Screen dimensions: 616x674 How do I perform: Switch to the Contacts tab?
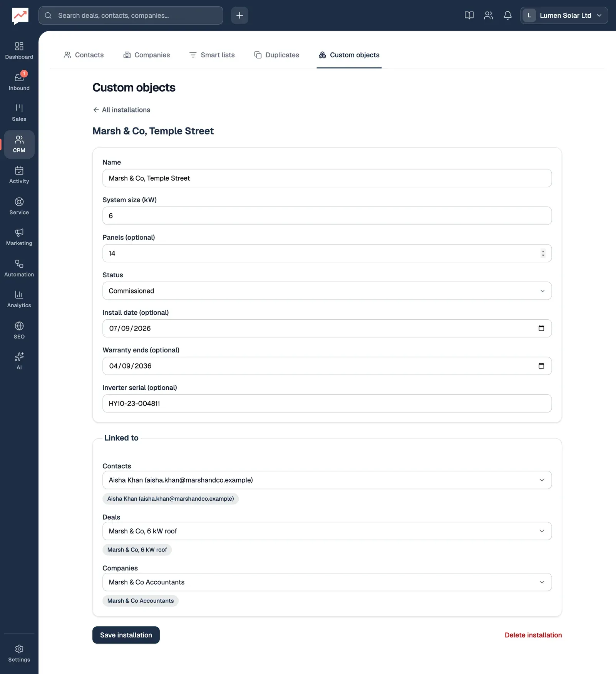click(x=84, y=55)
